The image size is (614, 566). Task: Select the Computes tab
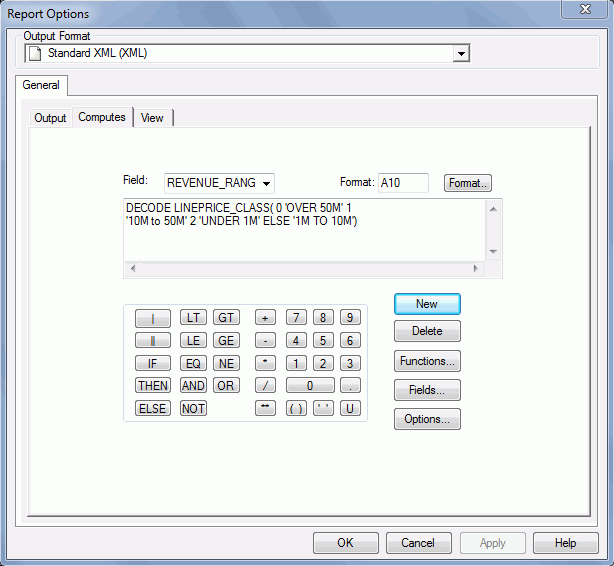tap(102, 117)
